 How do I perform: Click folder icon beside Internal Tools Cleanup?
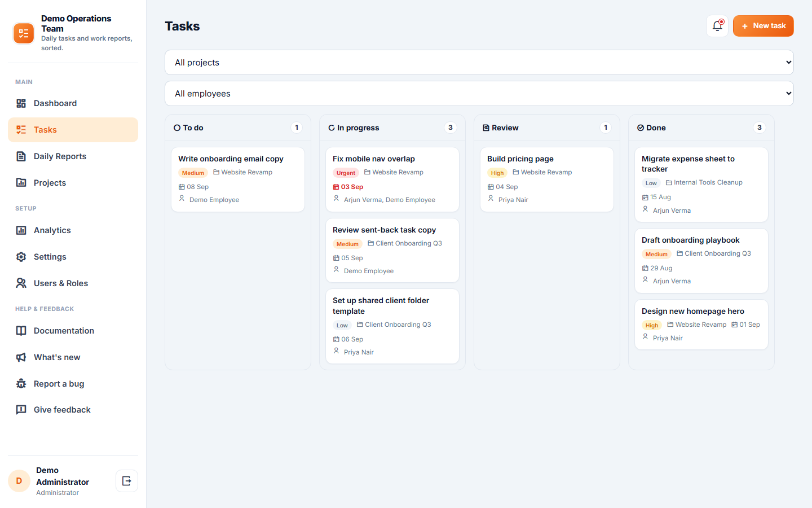tap(669, 183)
